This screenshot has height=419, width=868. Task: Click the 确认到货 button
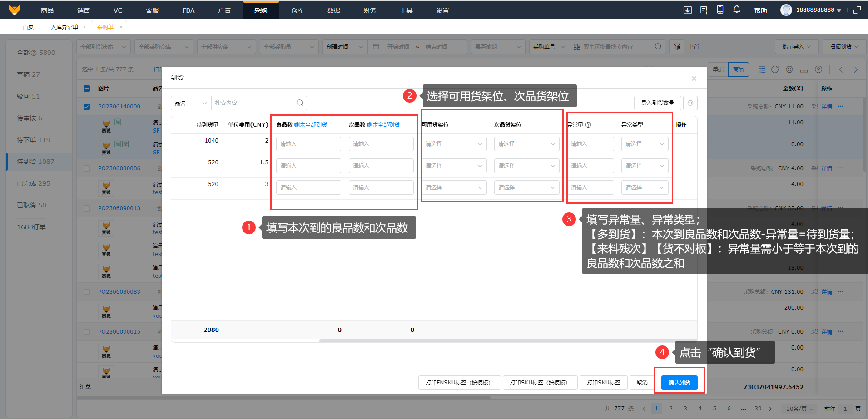[679, 383]
